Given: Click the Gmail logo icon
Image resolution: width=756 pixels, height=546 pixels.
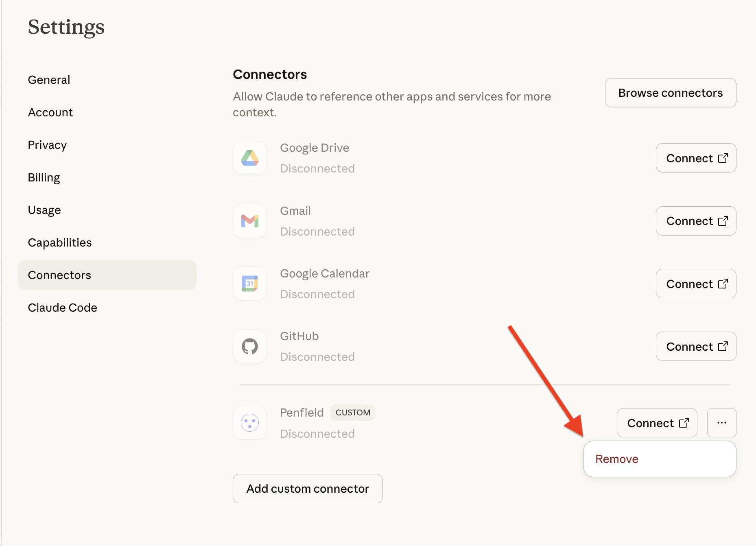Looking at the screenshot, I should pos(250,221).
